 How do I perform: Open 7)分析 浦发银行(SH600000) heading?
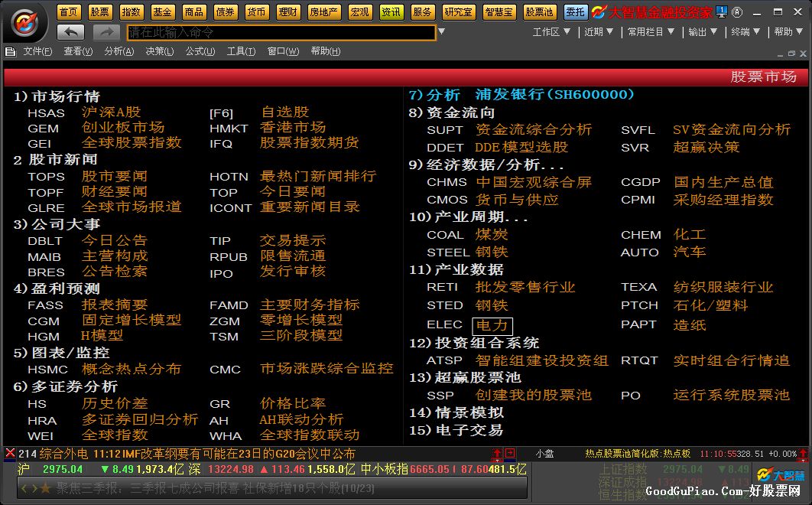point(521,95)
